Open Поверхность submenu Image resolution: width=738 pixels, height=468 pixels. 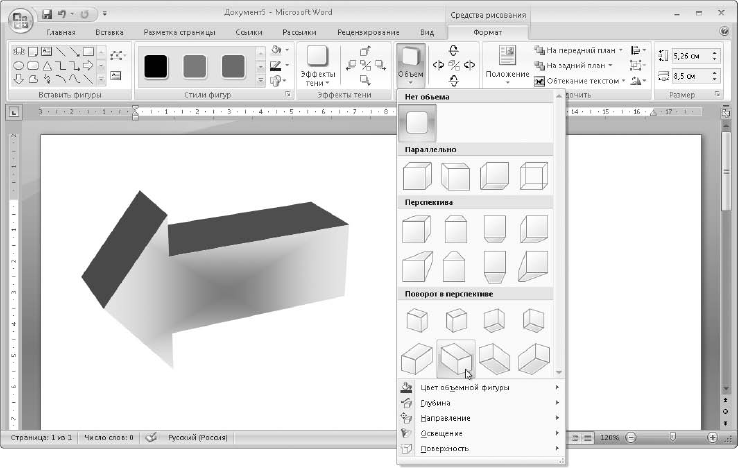tap(480, 449)
